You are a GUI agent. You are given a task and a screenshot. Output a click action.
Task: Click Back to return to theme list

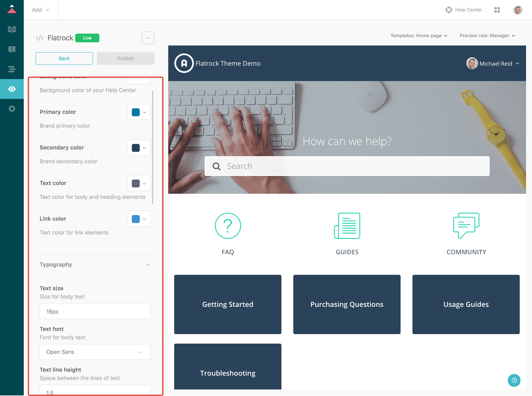pyautogui.click(x=64, y=58)
